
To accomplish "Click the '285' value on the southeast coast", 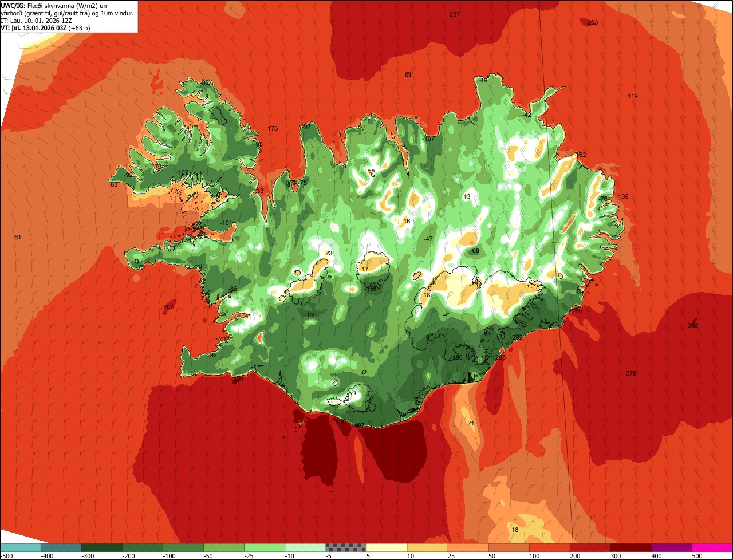I will pos(501,357).
